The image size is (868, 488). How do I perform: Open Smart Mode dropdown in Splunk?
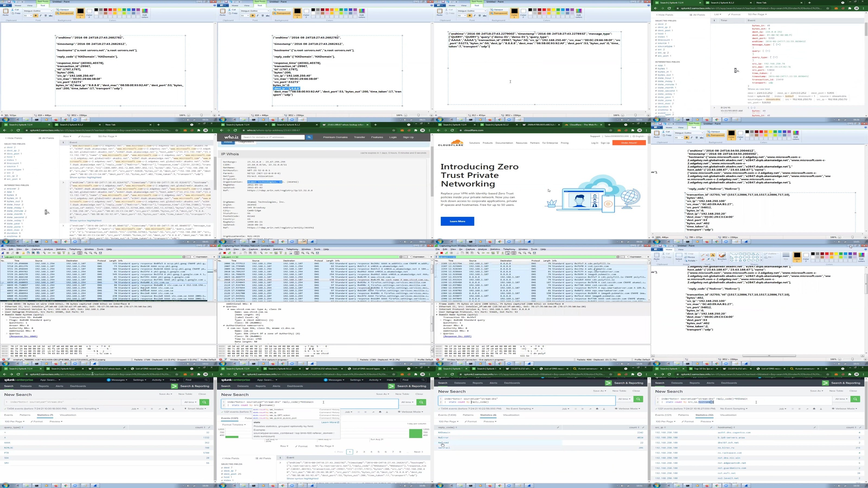point(195,409)
